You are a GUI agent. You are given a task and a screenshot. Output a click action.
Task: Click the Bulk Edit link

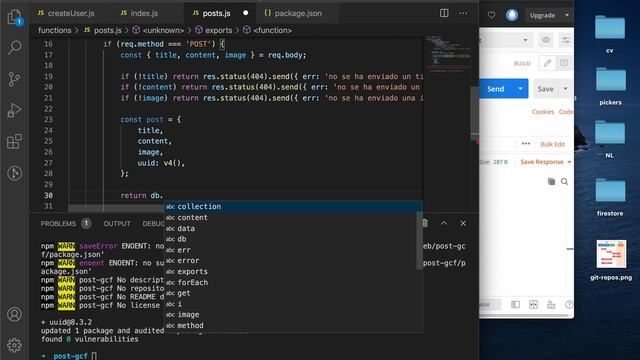[x=553, y=144]
